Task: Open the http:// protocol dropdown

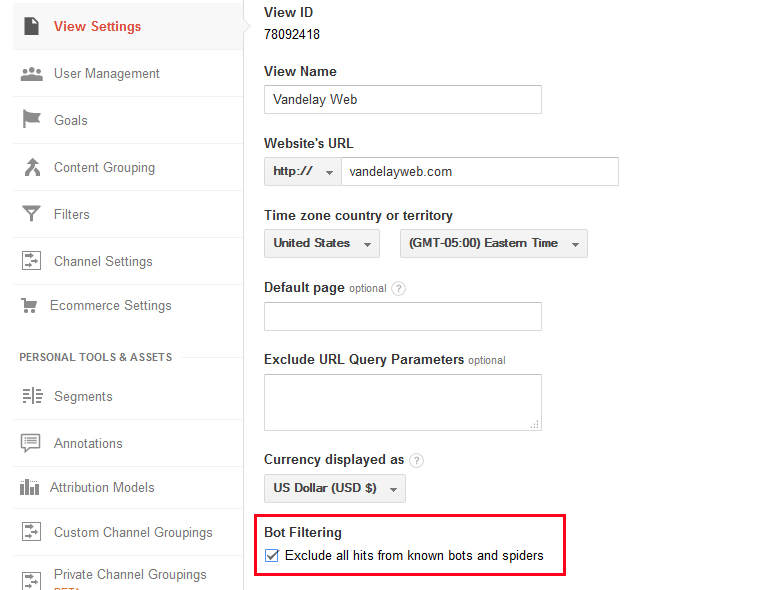Action: click(x=303, y=171)
